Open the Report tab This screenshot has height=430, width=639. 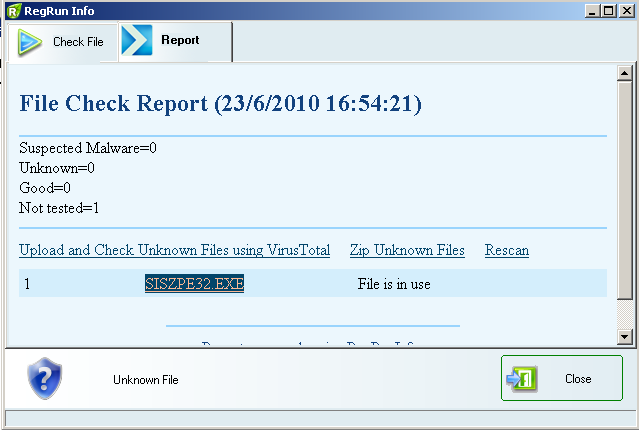pyautogui.click(x=175, y=41)
